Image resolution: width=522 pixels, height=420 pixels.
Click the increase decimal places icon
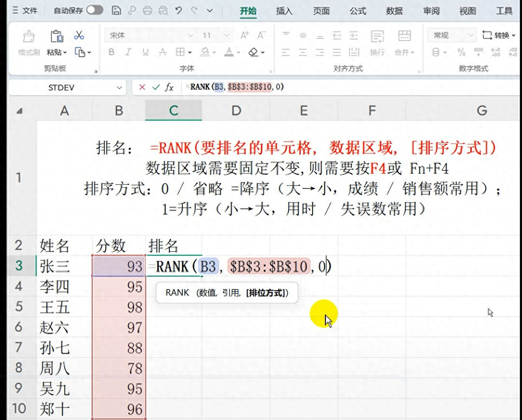coord(496,52)
